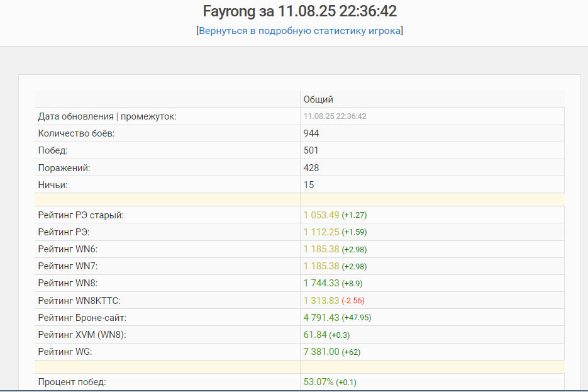Click the gray 11.08.25 22:36:42 timestamp in the table
Screen dimensions: 588x392
(335, 116)
